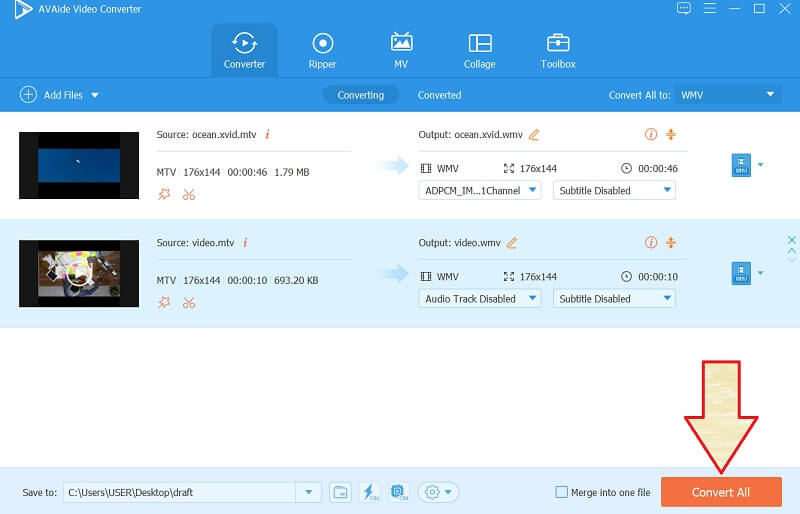Open Subtitle Disabled dropdown for video.wmv
The image size is (800, 514).
pyautogui.click(x=614, y=299)
